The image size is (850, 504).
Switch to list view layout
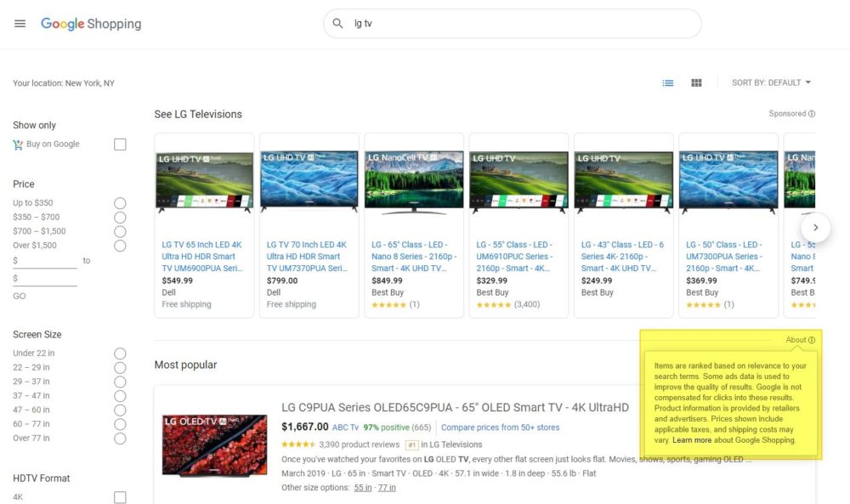click(x=668, y=83)
